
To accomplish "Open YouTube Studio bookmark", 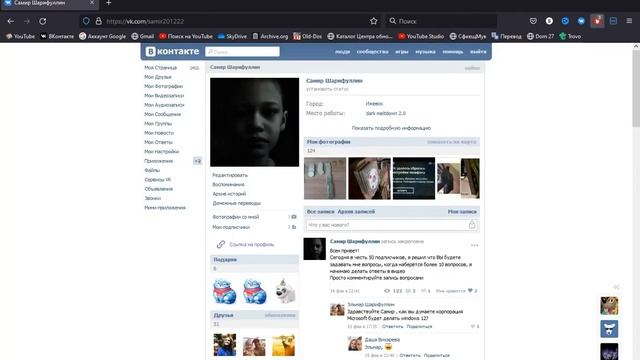I will tap(421, 36).
